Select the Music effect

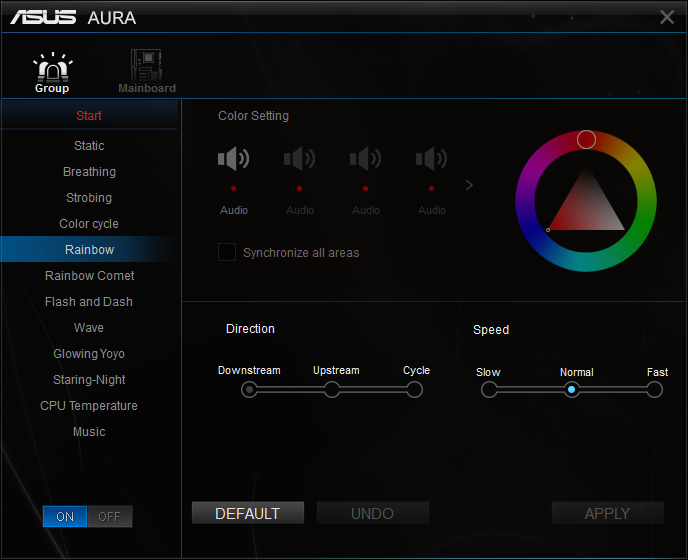click(x=89, y=432)
